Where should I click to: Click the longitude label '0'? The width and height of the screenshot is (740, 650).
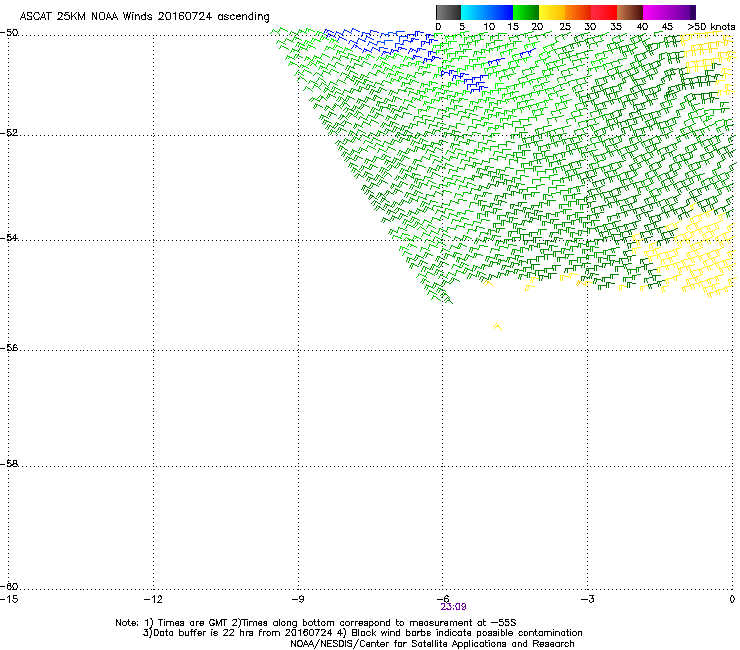(x=732, y=599)
